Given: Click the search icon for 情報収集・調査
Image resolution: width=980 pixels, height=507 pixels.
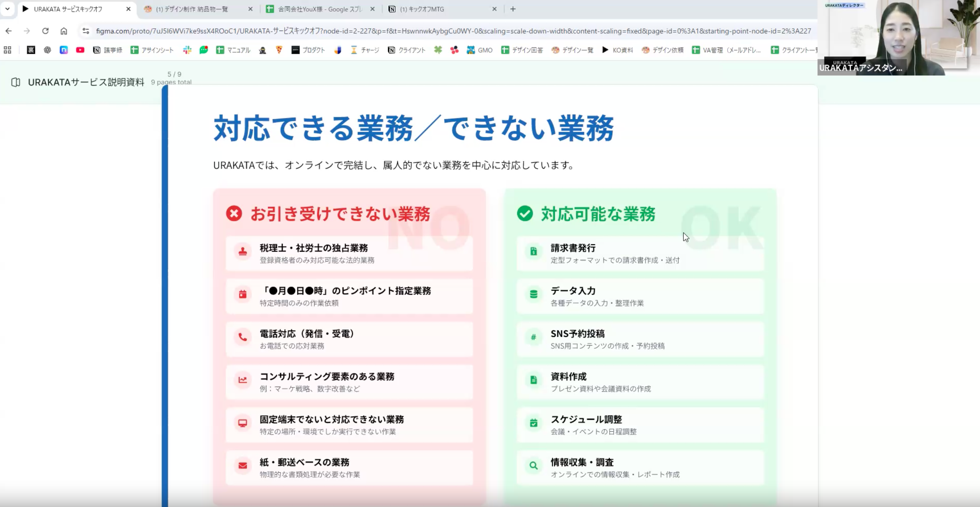Looking at the screenshot, I should click(x=533, y=466).
